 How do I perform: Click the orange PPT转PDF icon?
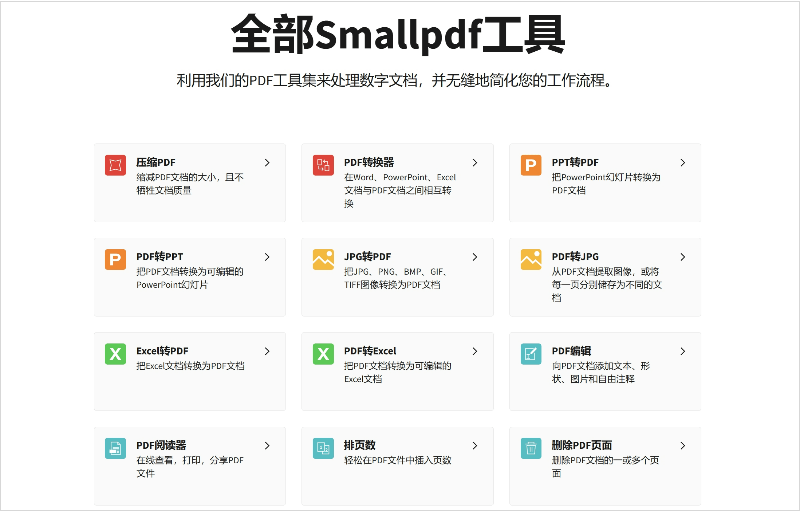coord(531,165)
